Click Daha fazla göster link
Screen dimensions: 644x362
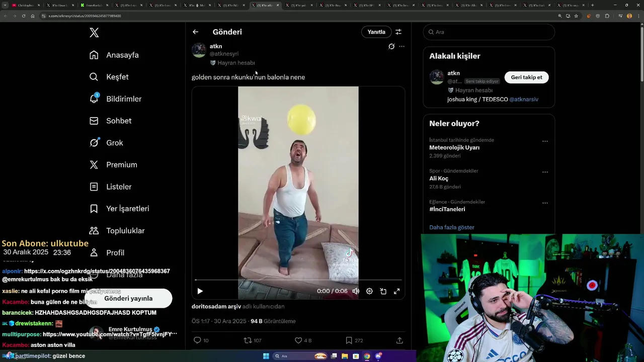pos(452,227)
